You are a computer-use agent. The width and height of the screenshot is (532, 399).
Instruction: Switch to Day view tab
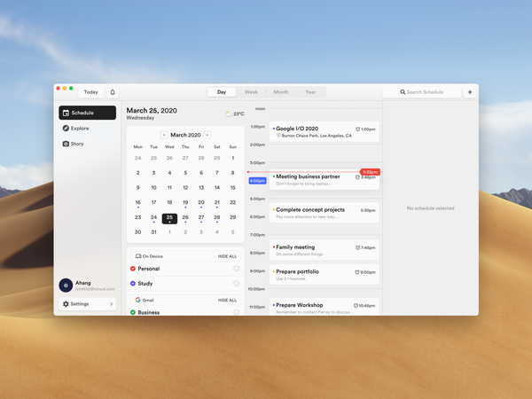(x=222, y=92)
